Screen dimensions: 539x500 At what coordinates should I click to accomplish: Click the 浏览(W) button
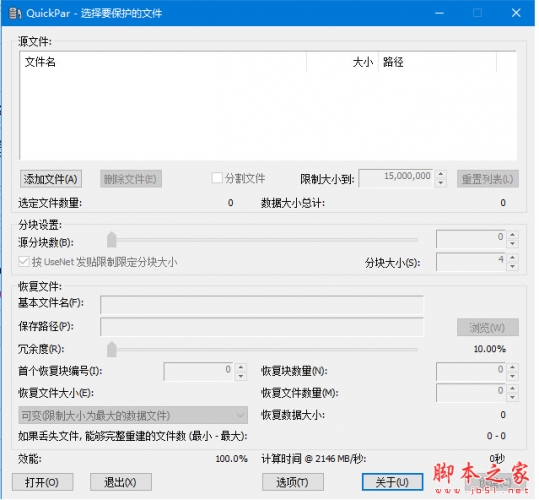click(x=488, y=327)
